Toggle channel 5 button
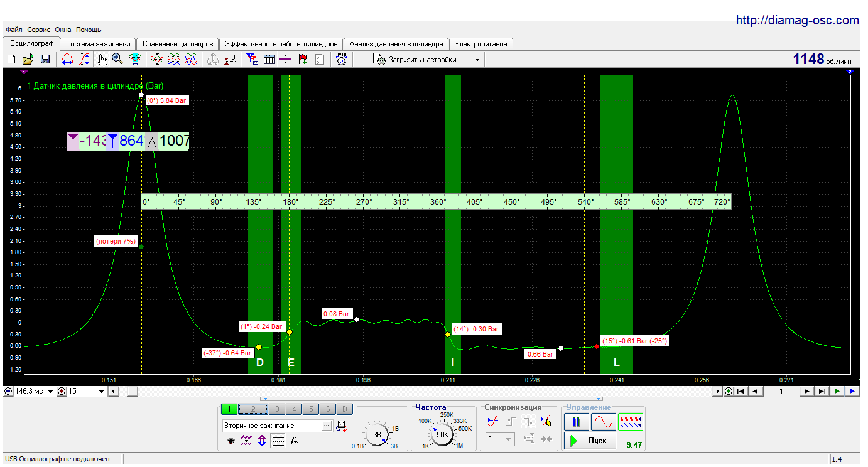 310,409
